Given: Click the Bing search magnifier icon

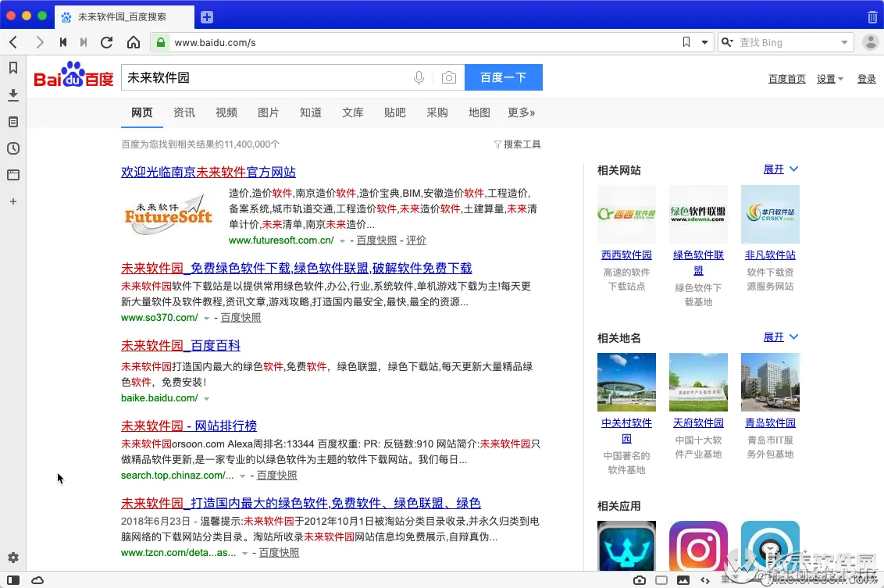Looking at the screenshot, I should click(x=727, y=42).
